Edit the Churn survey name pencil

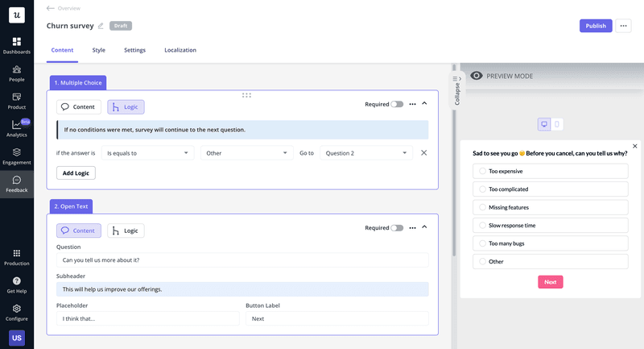[101, 26]
